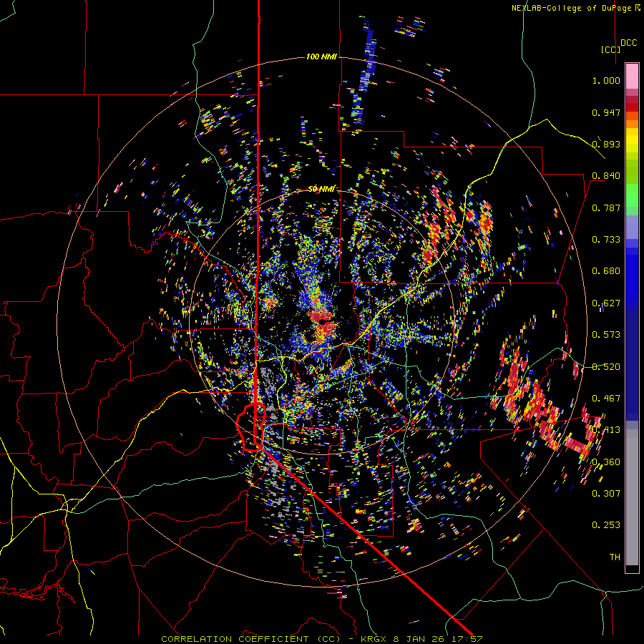Click the 0.680 color scale value
This screenshot has height=644, width=644.
[606, 271]
